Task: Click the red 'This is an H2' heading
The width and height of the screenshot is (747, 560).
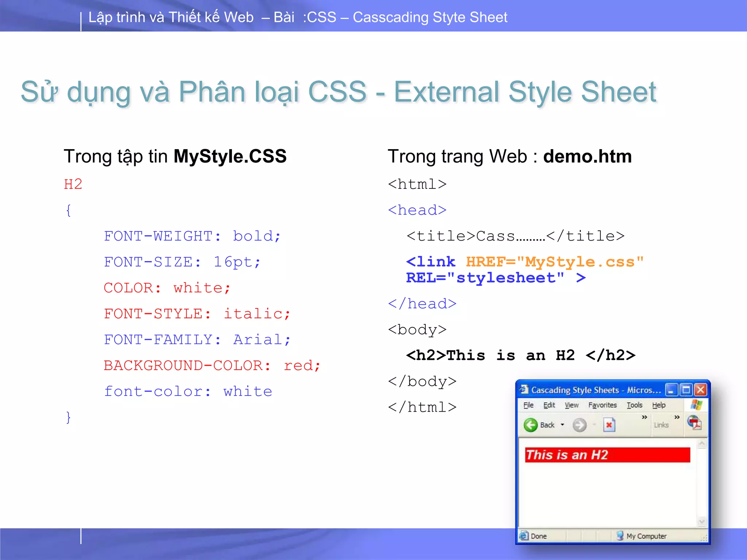Action: [608, 455]
